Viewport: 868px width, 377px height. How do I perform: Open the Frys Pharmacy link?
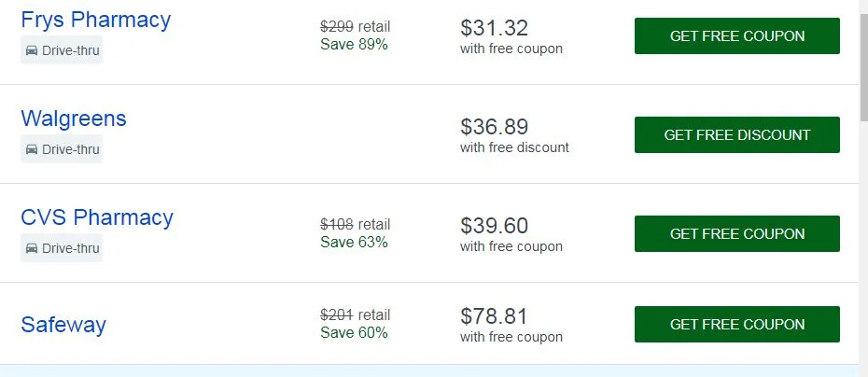pyautogui.click(x=96, y=20)
